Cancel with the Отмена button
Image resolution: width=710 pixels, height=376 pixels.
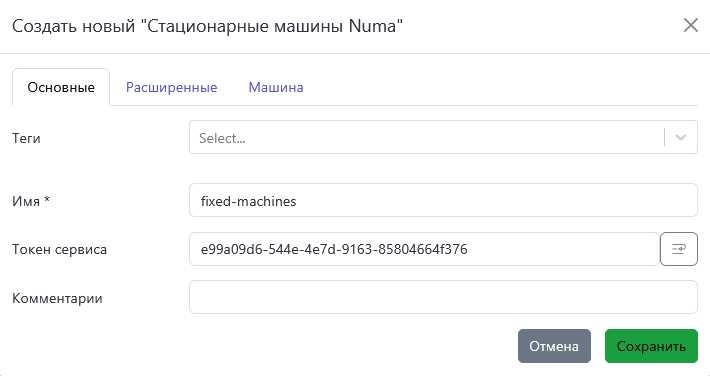pyautogui.click(x=554, y=346)
